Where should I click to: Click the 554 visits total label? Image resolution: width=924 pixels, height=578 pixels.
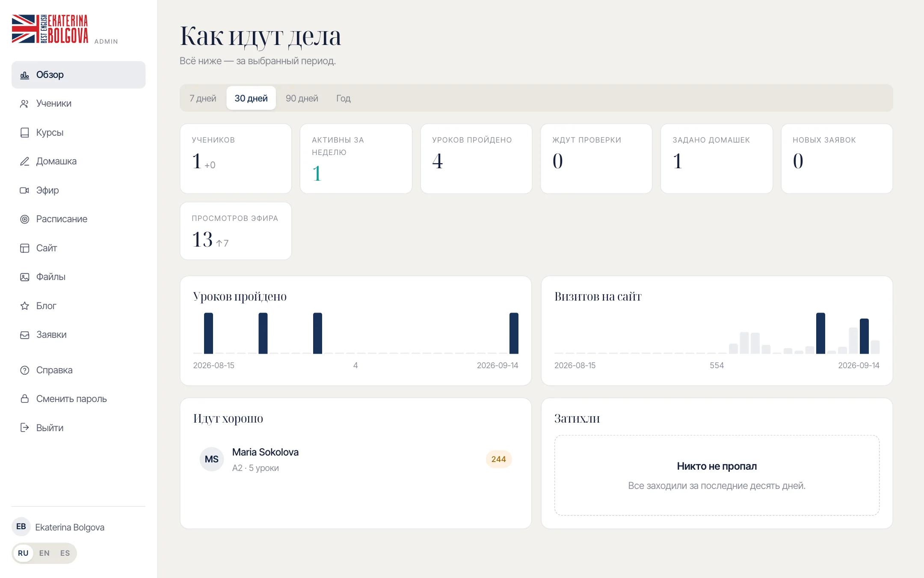tap(717, 366)
